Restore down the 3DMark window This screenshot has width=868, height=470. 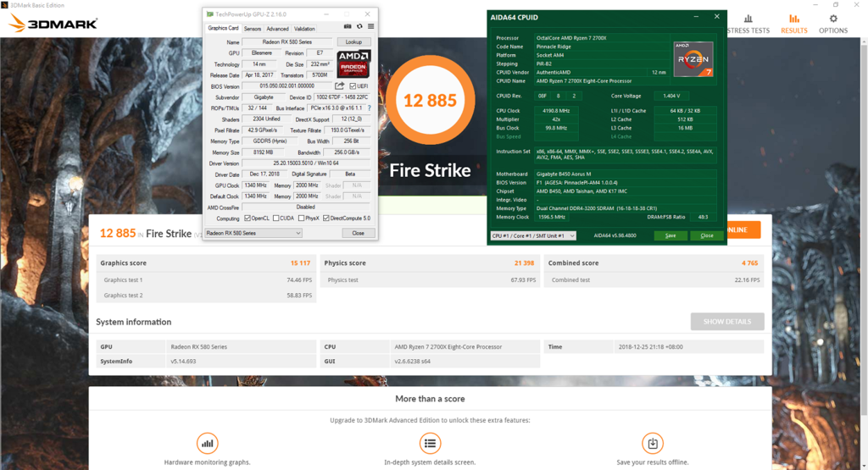(836, 4)
